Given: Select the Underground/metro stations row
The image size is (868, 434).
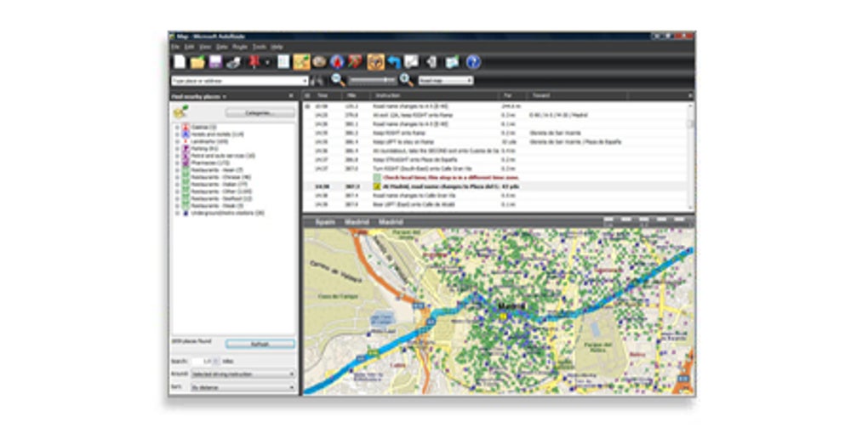Looking at the screenshot, I should [227, 213].
